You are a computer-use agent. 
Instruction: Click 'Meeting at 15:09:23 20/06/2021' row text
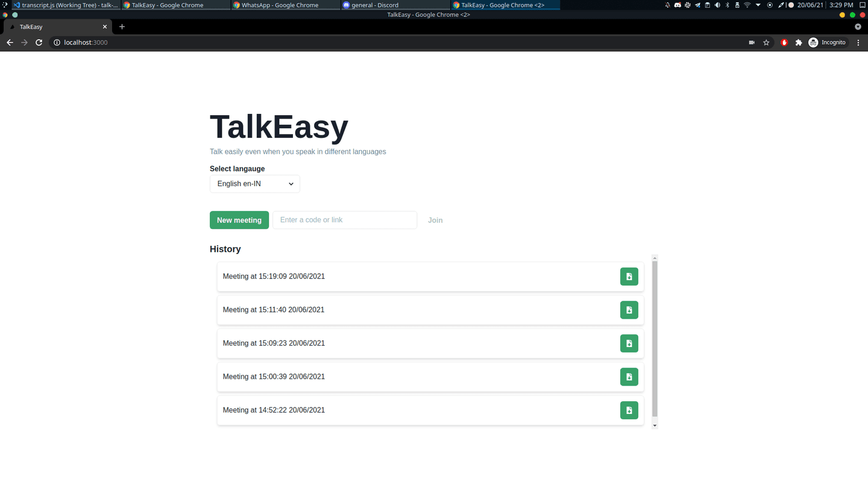[274, 343]
